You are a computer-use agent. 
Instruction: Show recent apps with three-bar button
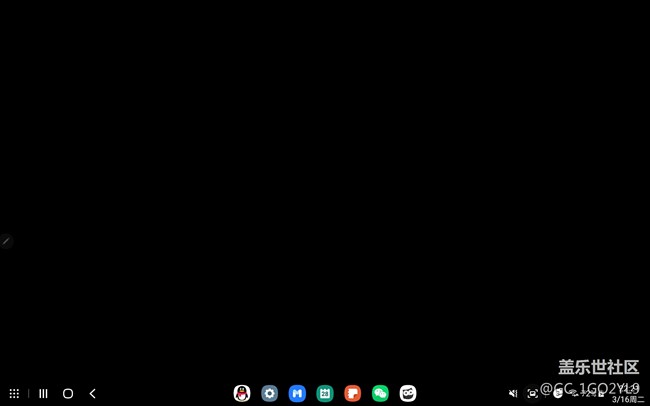[43, 393]
